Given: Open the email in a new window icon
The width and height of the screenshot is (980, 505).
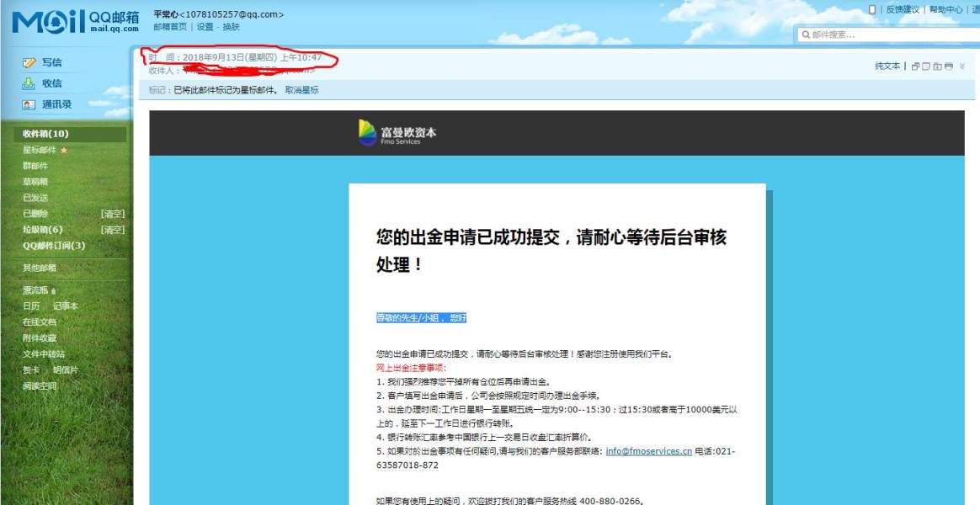Looking at the screenshot, I should (915, 66).
